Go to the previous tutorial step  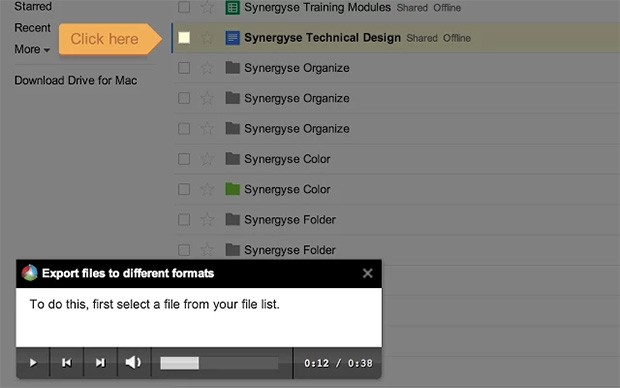click(x=66, y=363)
